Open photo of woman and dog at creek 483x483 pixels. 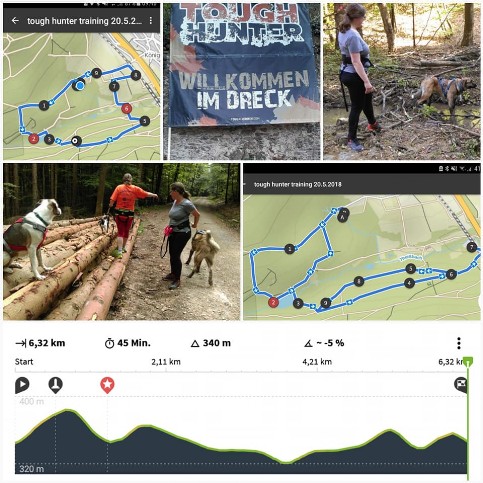(x=401, y=82)
